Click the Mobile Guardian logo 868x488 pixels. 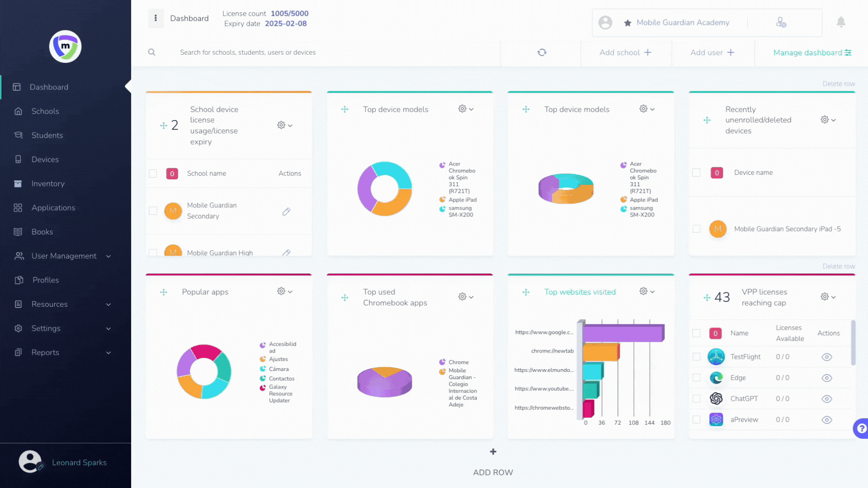[65, 46]
